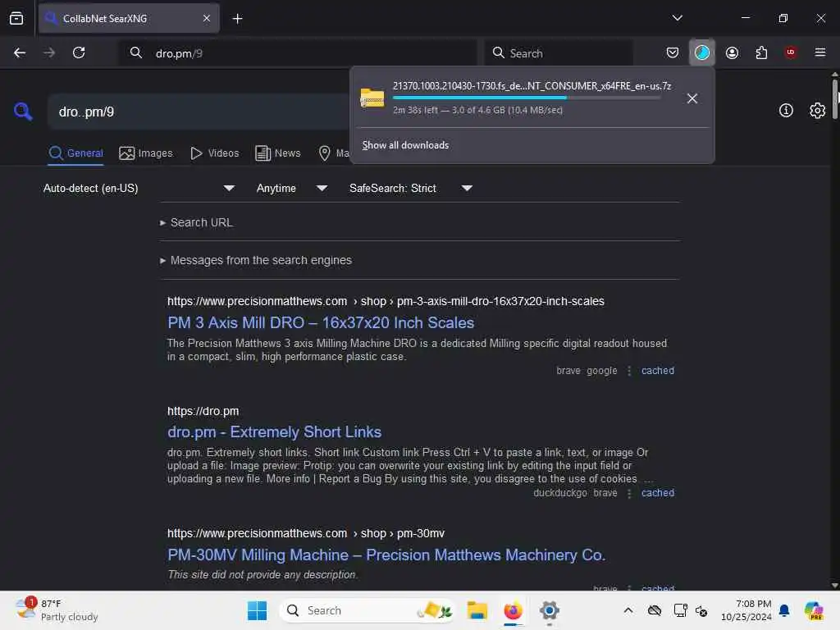
Task: Click precisionmatthews URL of first result
Action: [x=386, y=301]
